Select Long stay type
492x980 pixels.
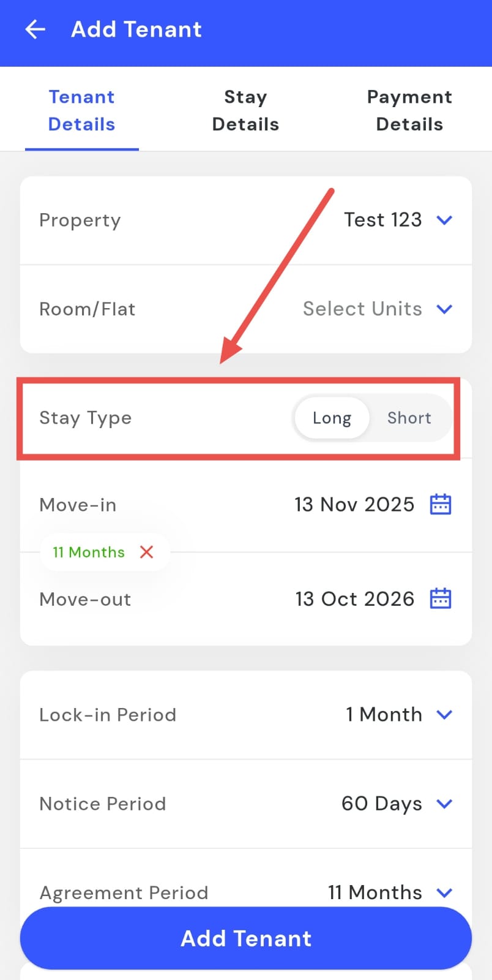tap(332, 418)
